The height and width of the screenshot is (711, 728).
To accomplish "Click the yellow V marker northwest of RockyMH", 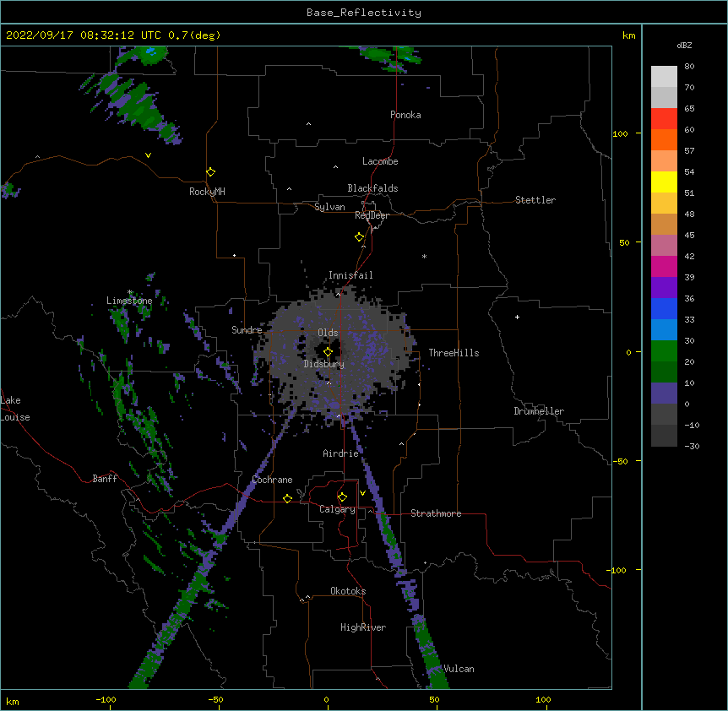I will (148, 155).
